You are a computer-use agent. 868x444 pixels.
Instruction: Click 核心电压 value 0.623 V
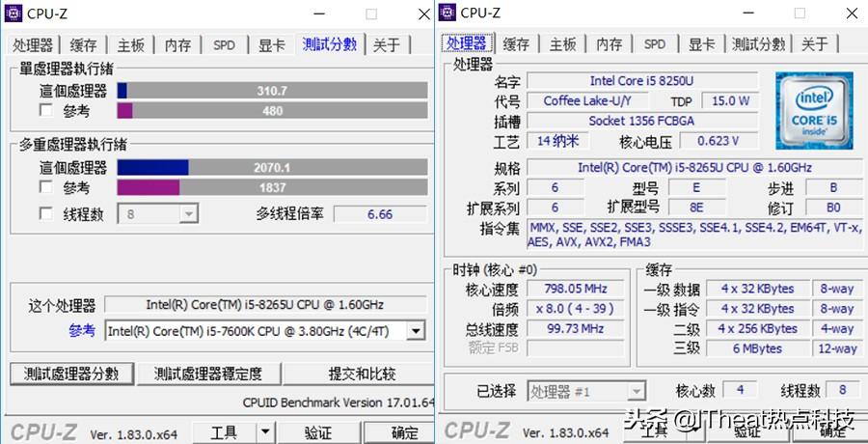718,141
